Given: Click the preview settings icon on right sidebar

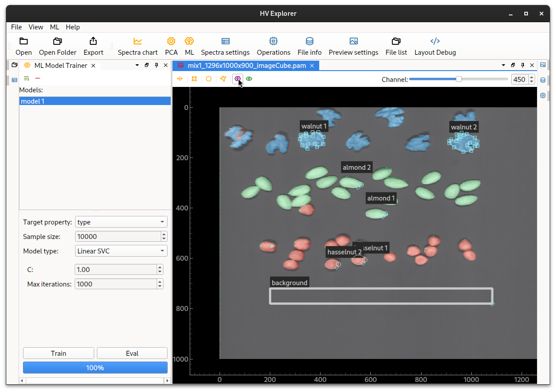Looking at the screenshot, I should (543, 65).
